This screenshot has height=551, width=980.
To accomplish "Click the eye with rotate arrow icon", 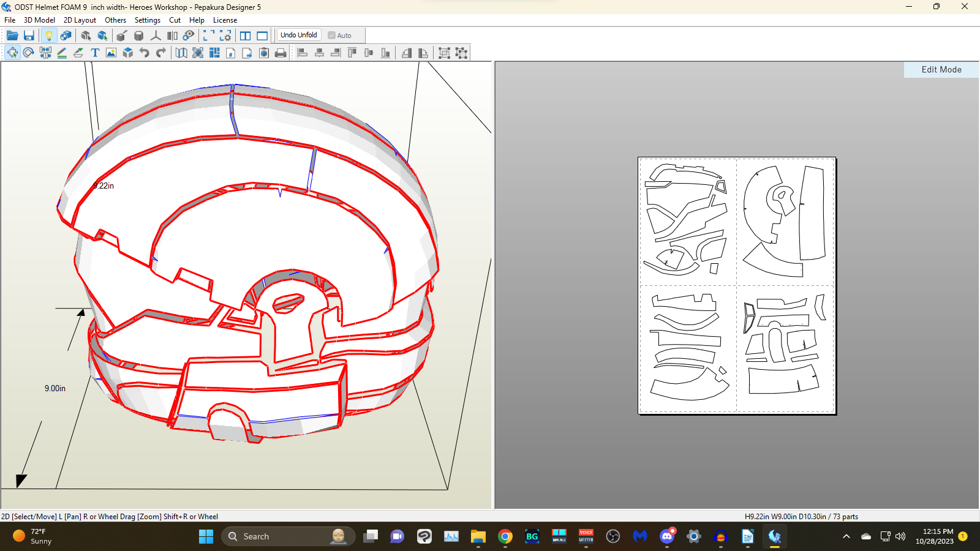I will tap(189, 36).
